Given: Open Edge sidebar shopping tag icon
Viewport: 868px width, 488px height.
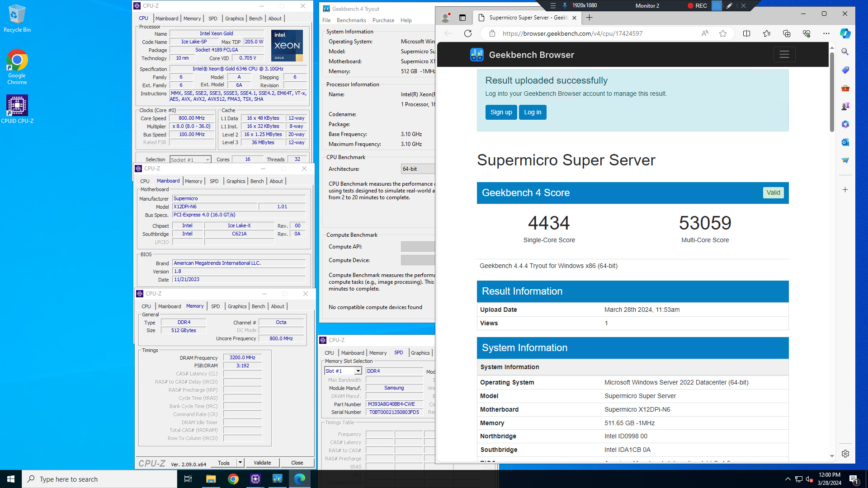Looking at the screenshot, I should pos(845,70).
